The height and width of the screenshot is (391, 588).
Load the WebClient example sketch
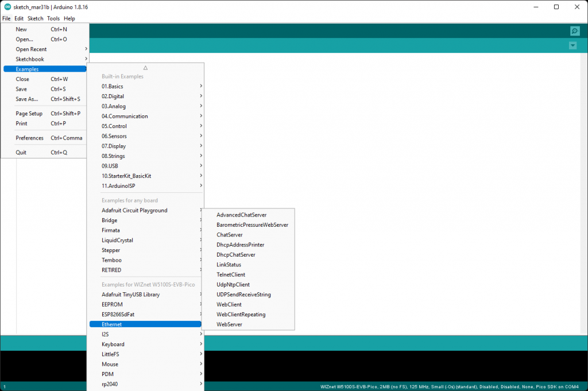pyautogui.click(x=248, y=304)
